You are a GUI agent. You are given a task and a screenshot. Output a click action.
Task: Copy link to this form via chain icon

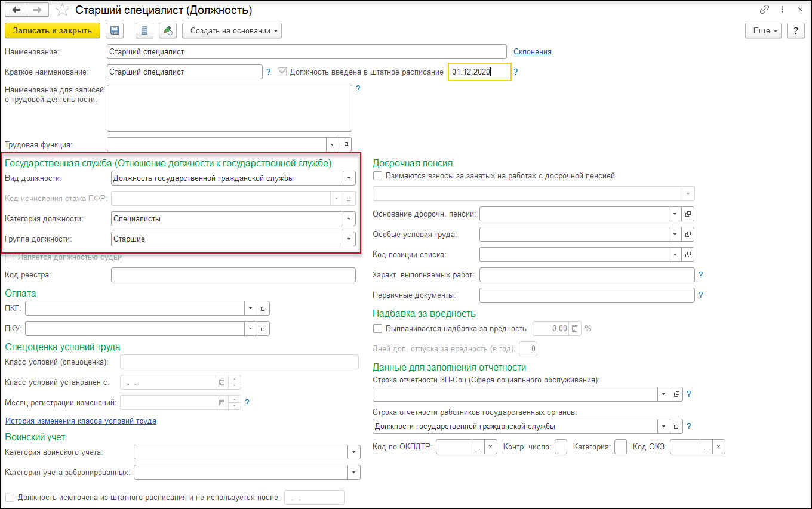tap(764, 10)
